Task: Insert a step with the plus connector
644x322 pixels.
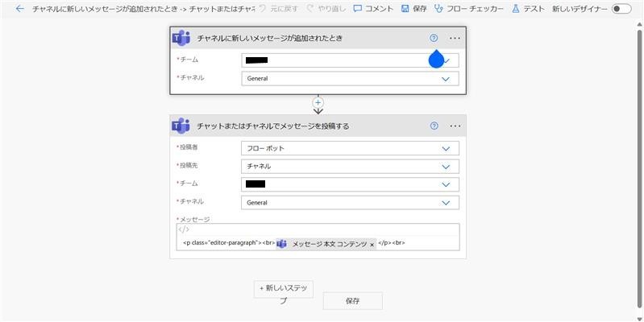Action: [318, 102]
